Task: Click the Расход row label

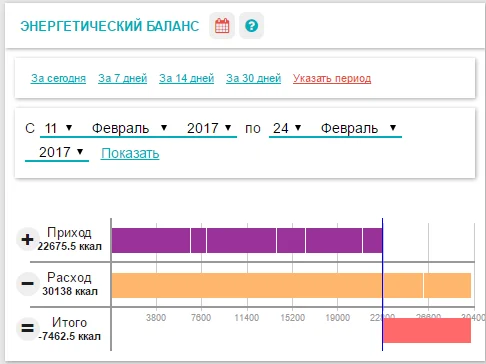Action: pyautogui.click(x=69, y=277)
